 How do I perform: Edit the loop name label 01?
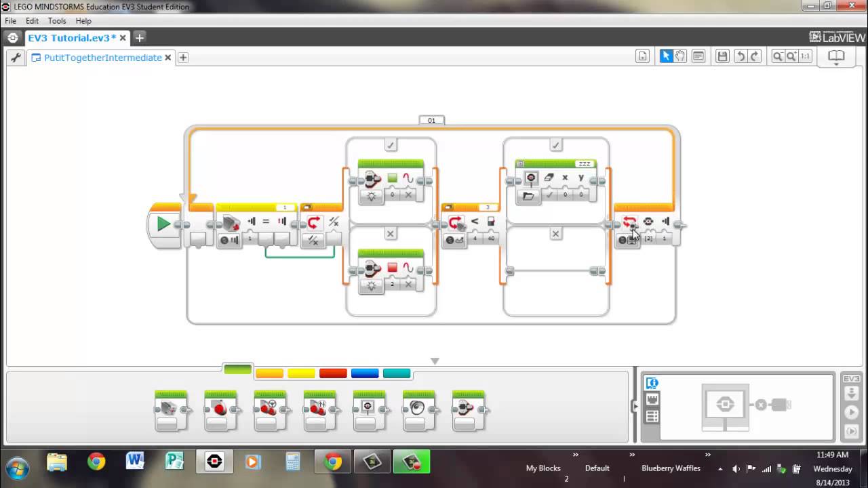pyautogui.click(x=431, y=120)
